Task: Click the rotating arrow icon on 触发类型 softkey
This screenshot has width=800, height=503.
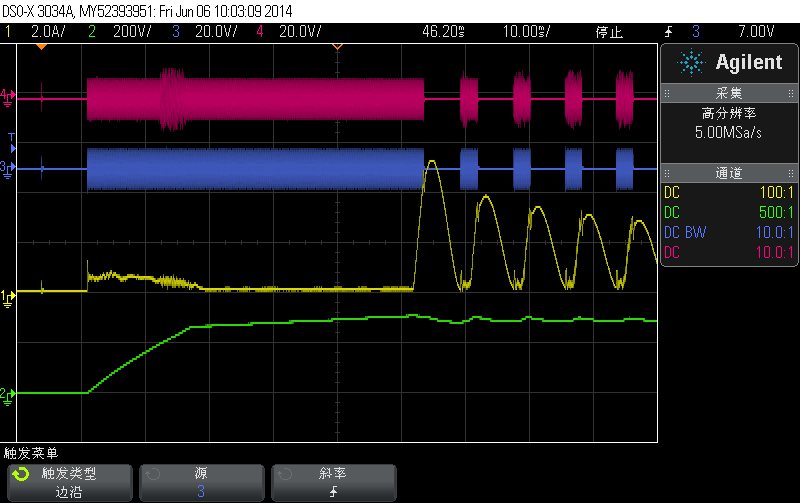Action: (x=21, y=474)
